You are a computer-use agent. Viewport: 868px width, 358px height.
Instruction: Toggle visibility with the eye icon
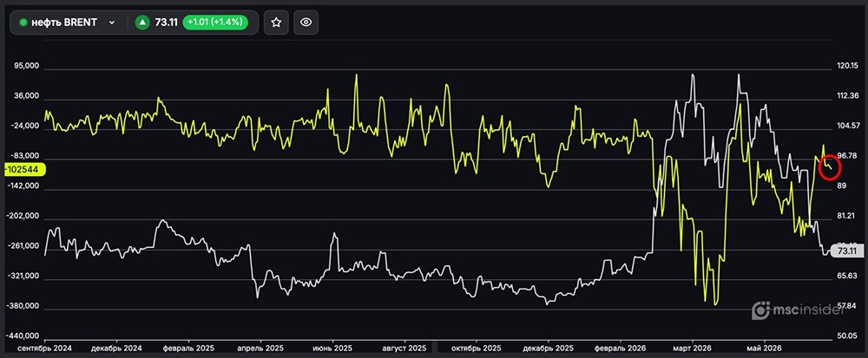[306, 23]
